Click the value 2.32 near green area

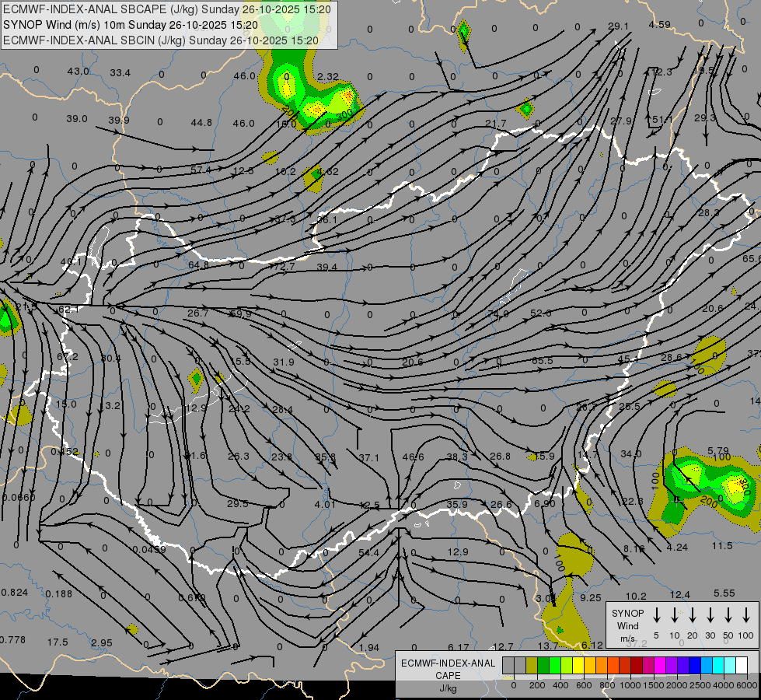328,77
